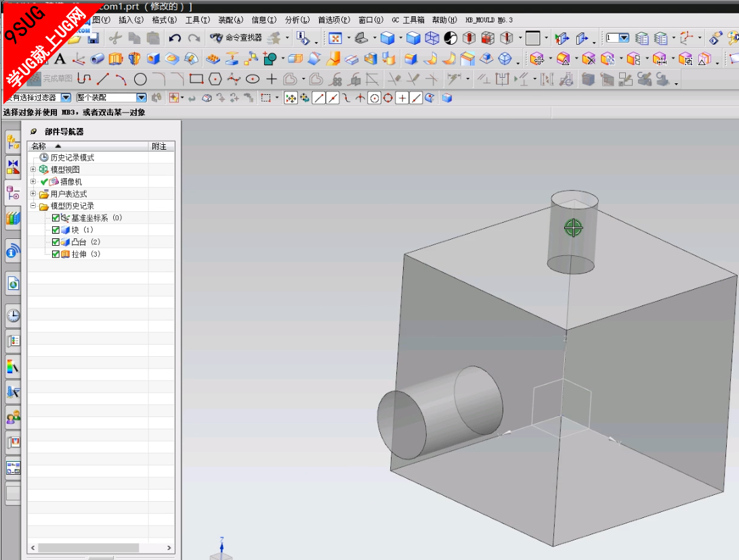Select the sketch Rectangle tool
Image resolution: width=739 pixels, height=560 pixels.
point(196,79)
